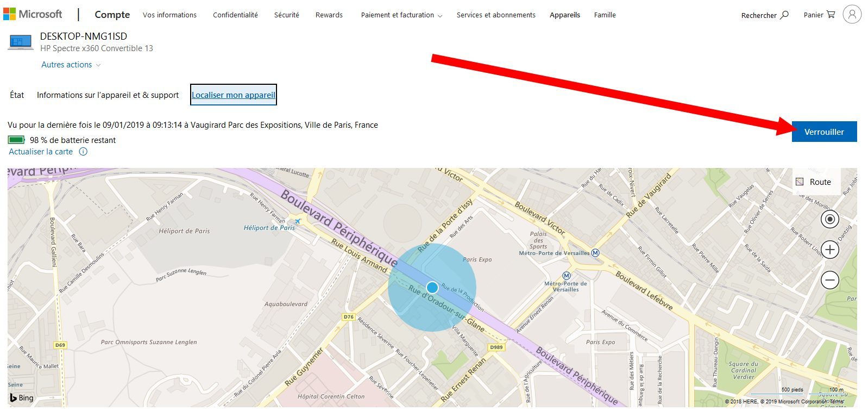The width and height of the screenshot is (868, 417).
Task: Click the Verrouiller button
Action: point(824,132)
